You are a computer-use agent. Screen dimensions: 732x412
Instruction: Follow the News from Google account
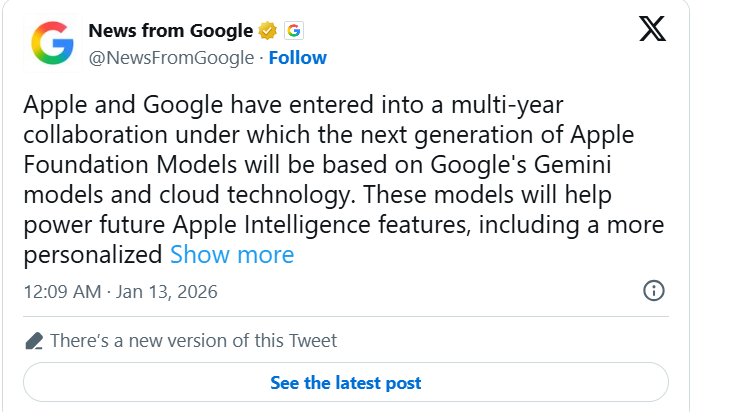298,58
